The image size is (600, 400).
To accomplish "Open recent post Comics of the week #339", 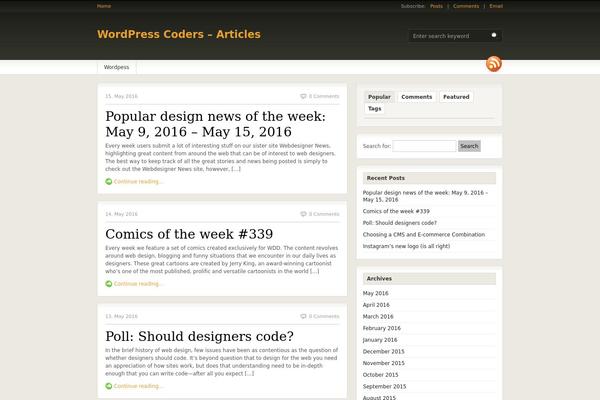I will pyautogui.click(x=396, y=211).
